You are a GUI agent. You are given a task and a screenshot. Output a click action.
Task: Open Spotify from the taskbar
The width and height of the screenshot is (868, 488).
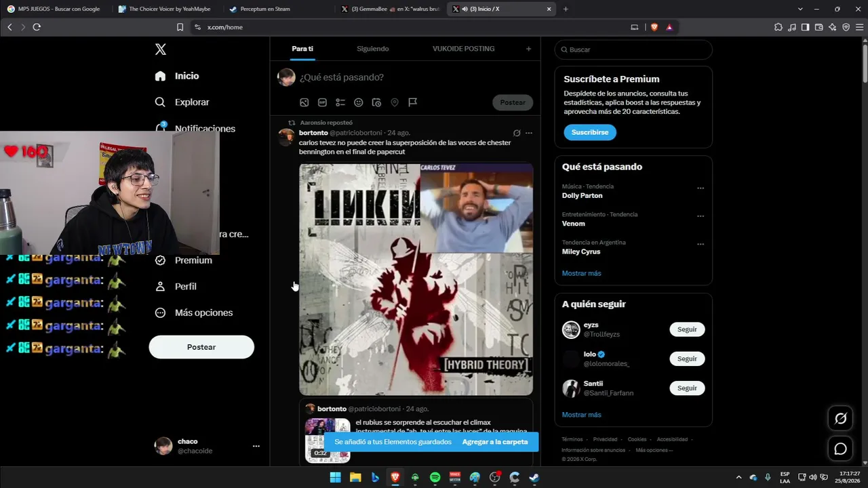435,477
